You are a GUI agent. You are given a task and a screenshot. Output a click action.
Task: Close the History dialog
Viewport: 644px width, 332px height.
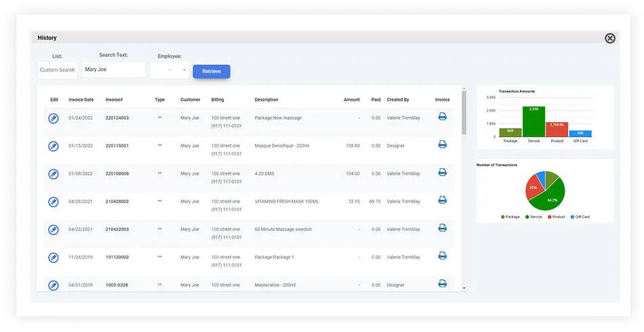610,38
